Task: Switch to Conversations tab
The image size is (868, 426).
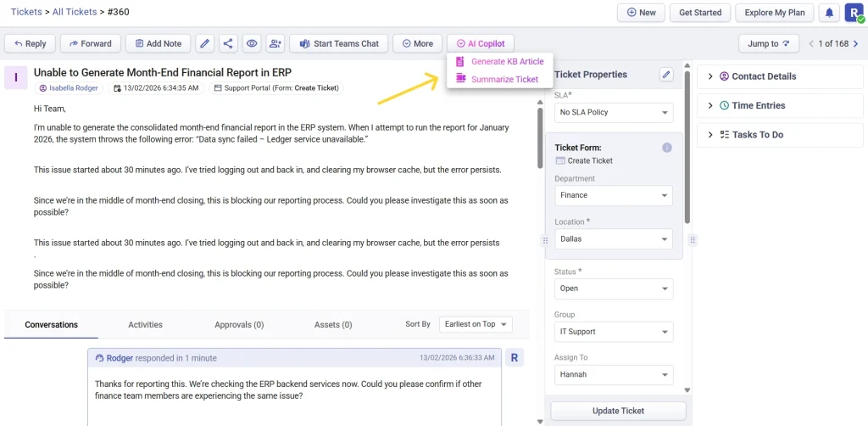Action: 51,325
